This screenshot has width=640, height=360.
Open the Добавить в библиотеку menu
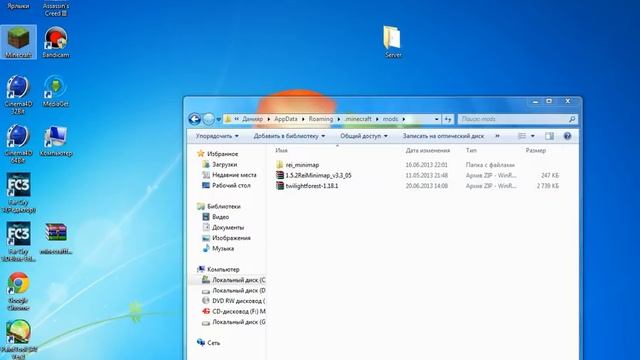[x=289, y=136]
